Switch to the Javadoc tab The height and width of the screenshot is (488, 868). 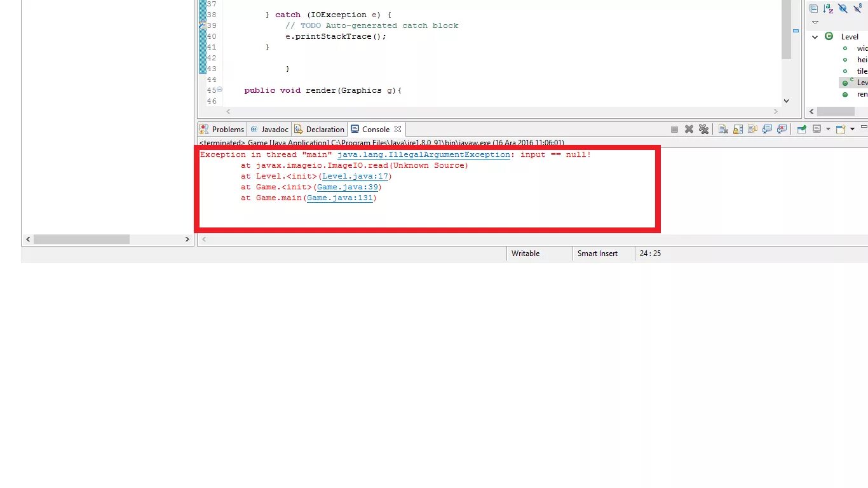[269, 129]
